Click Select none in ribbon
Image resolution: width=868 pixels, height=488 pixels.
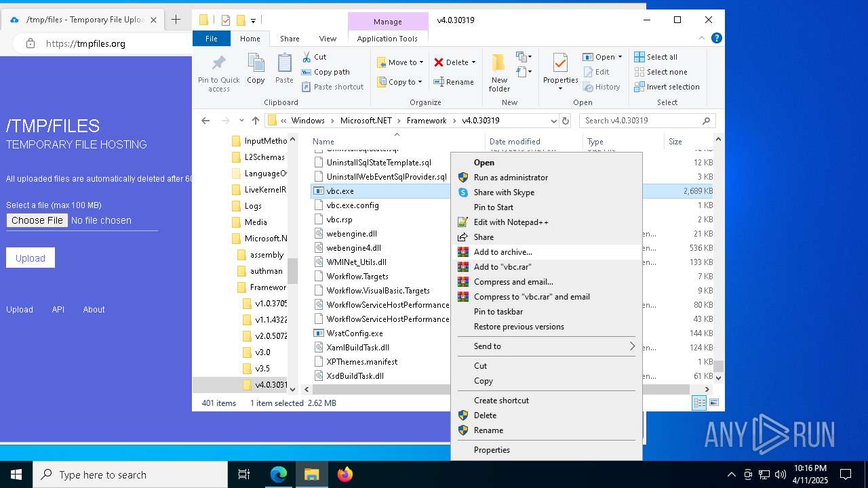[660, 72]
